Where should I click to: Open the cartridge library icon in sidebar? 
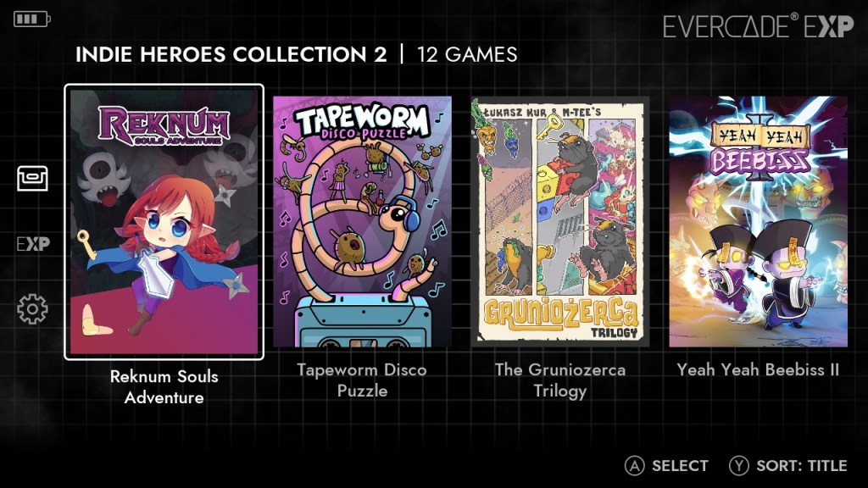coord(32,178)
